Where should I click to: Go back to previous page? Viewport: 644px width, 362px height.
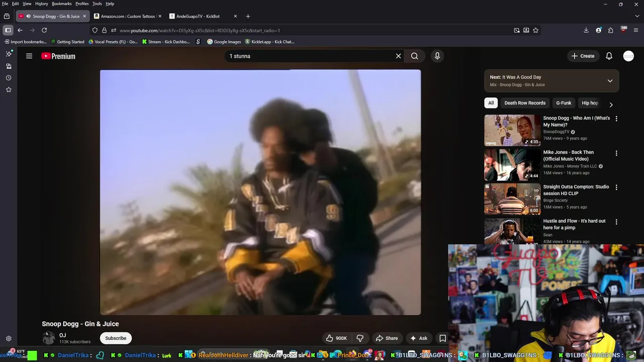(20, 30)
